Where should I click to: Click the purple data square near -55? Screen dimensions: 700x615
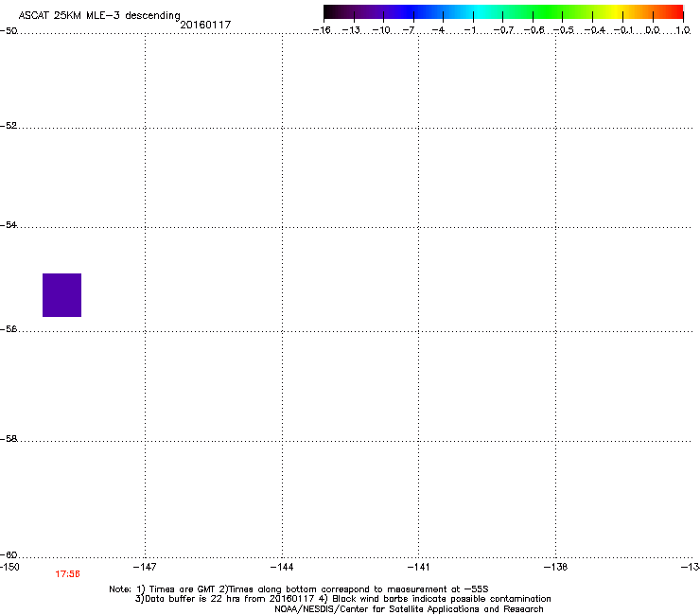coord(62,295)
